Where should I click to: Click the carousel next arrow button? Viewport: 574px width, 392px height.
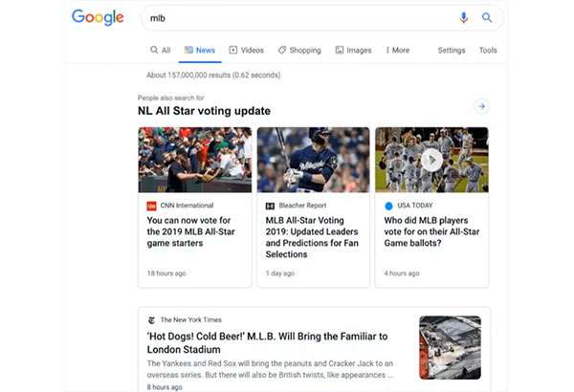(481, 106)
